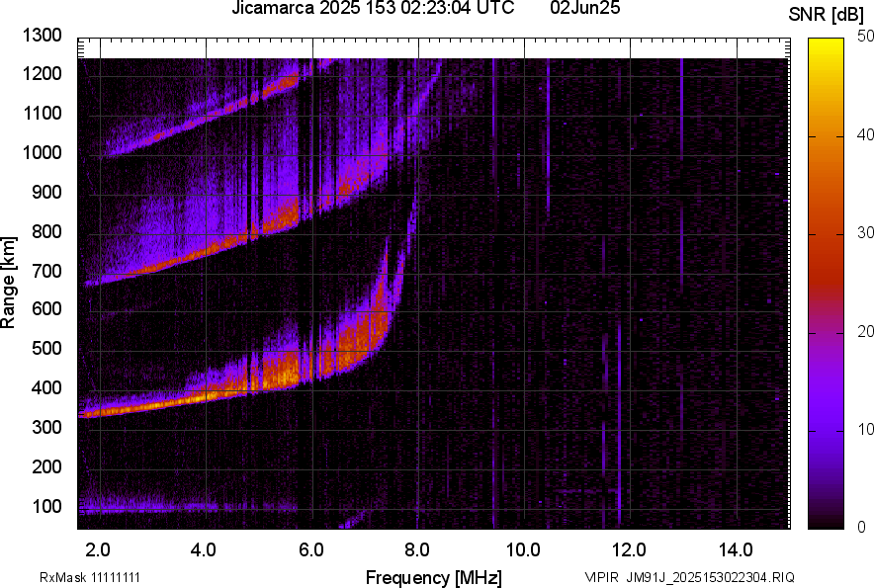Screen dimensions: 874x588
Task: Click the title text 'Jicamarca 2025 153 02:23:04 UTC'
Action: coord(373,8)
